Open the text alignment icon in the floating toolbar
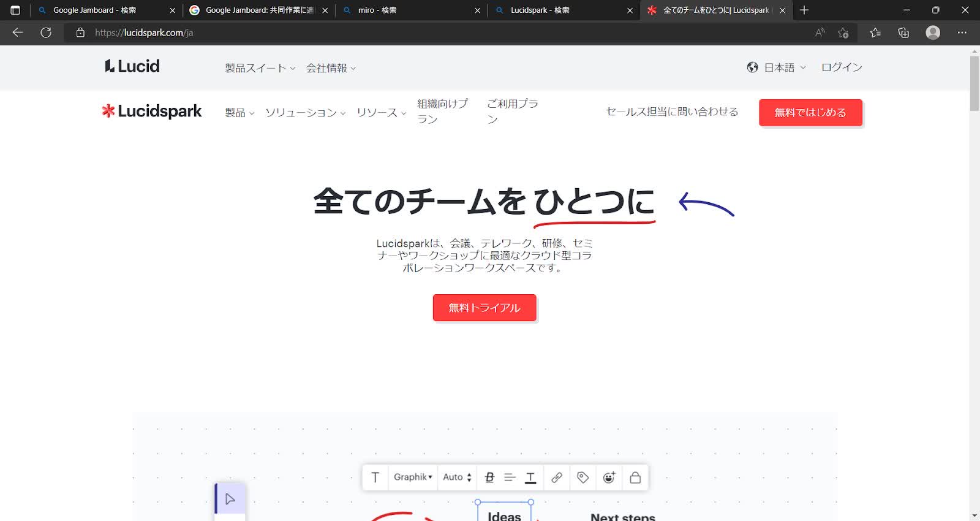The height and width of the screenshot is (521, 980). 510,477
